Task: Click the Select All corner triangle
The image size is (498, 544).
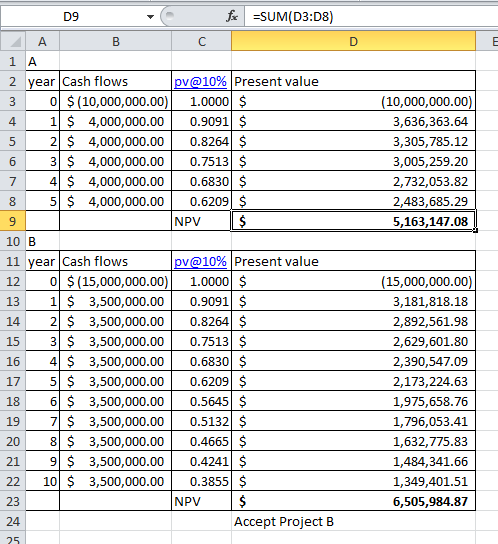Action: [13, 42]
